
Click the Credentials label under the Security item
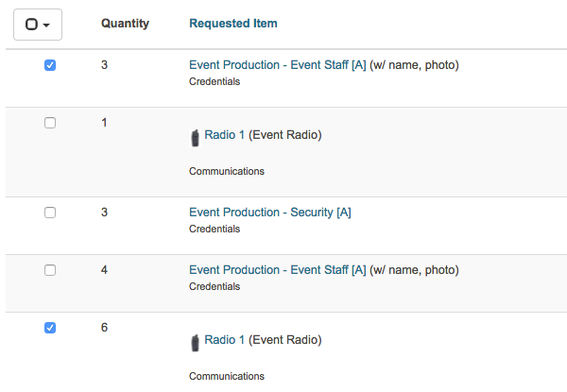click(x=215, y=229)
